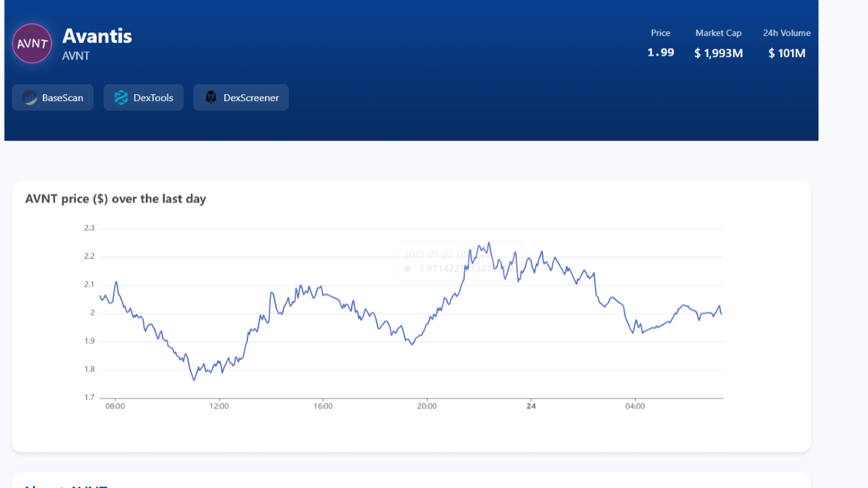The width and height of the screenshot is (868, 488).
Task: Click the BaseScan icon
Action: [x=29, y=98]
